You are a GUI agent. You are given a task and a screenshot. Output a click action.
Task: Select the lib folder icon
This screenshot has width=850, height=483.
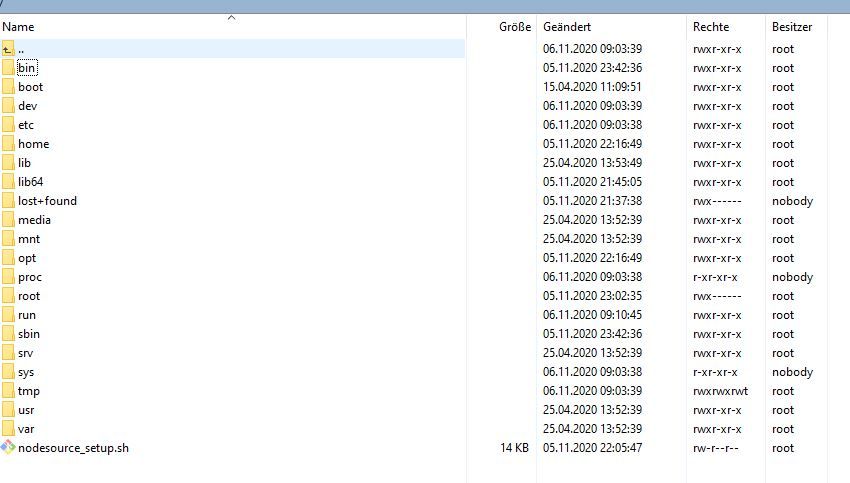coord(8,163)
